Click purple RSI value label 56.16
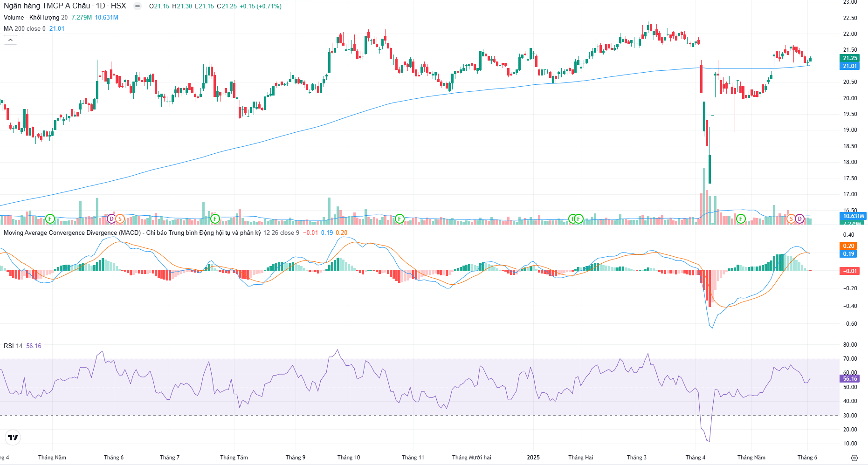Viewport: 868px width, 465px height. [850, 379]
